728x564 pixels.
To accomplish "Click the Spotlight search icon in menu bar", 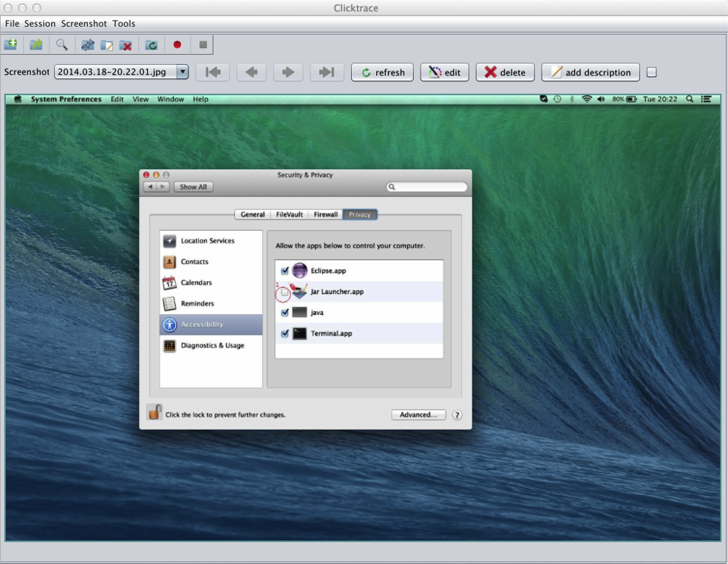I will click(690, 99).
